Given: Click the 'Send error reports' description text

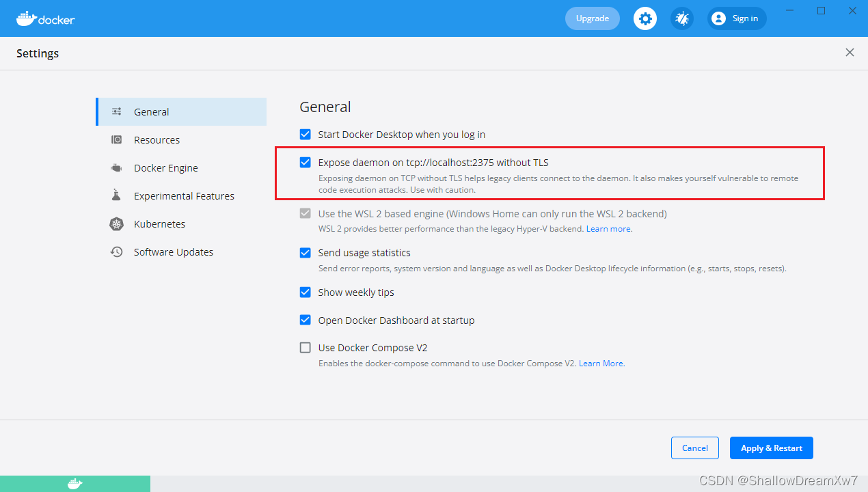Looking at the screenshot, I should [x=552, y=269].
